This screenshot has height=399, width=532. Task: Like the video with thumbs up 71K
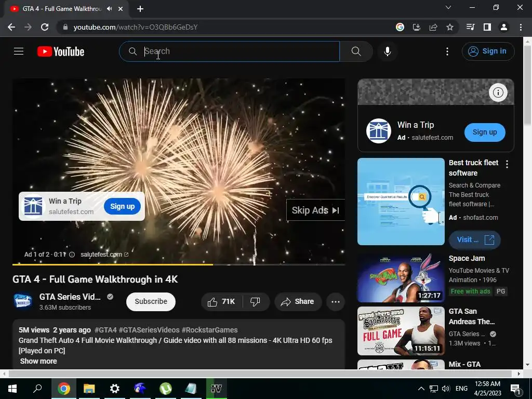point(221,302)
